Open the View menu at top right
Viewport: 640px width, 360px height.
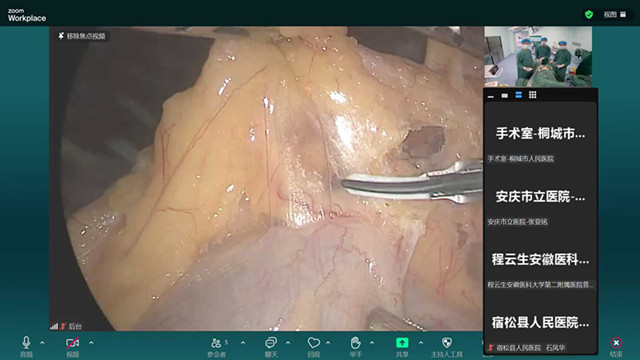615,15
